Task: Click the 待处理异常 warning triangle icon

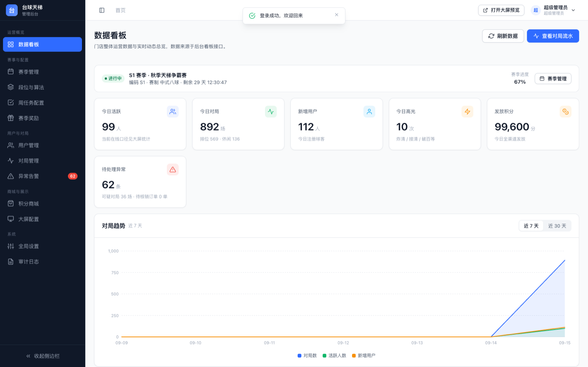Action: (x=173, y=170)
